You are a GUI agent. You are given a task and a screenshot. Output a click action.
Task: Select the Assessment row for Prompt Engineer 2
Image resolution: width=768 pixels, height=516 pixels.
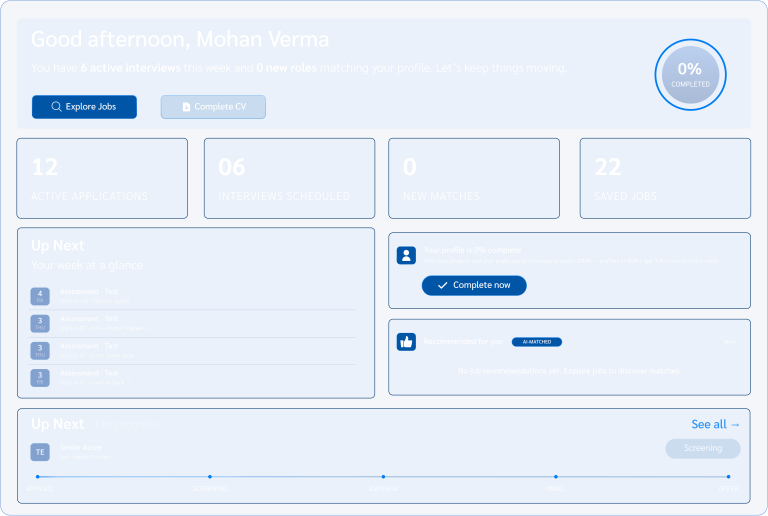point(192,324)
